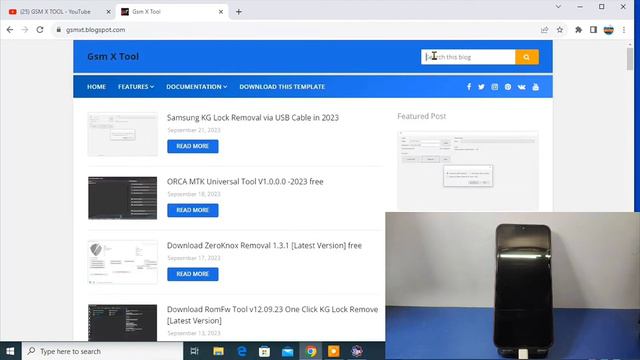Click the Gsm X Tool blog title
The height and width of the screenshot is (360, 640).
(113, 57)
